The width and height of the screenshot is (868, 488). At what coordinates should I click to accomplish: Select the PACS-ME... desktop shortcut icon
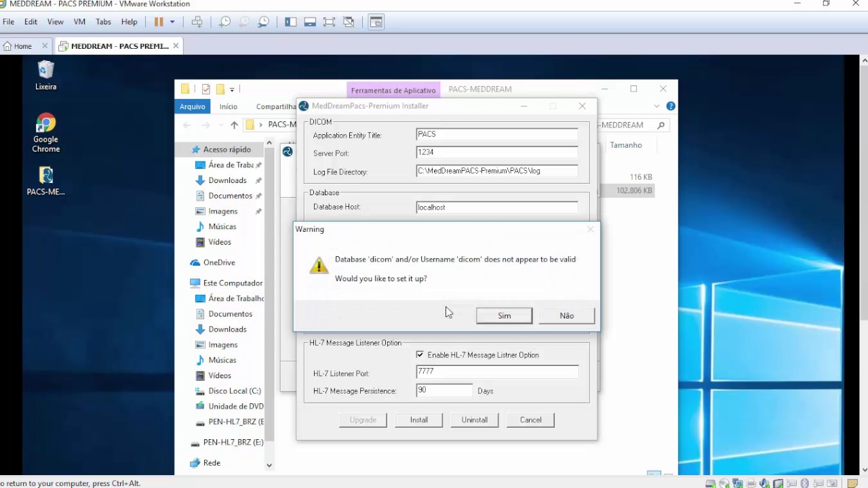pyautogui.click(x=45, y=181)
